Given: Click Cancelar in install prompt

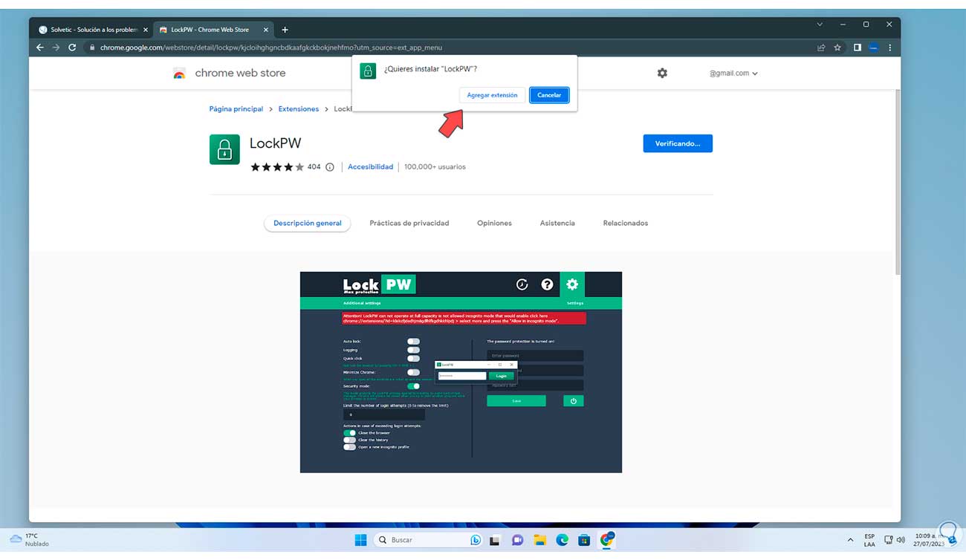Looking at the screenshot, I should click(549, 95).
